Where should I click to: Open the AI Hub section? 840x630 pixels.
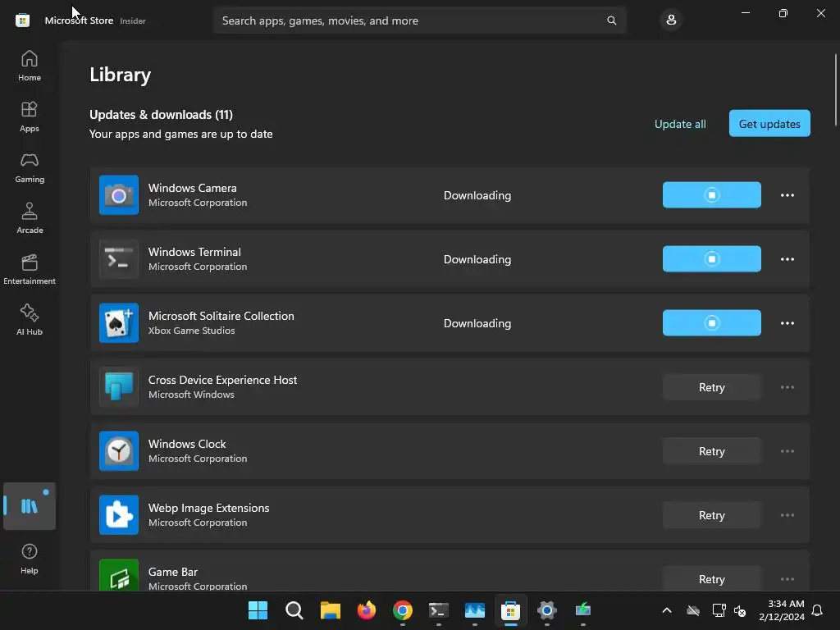point(30,320)
